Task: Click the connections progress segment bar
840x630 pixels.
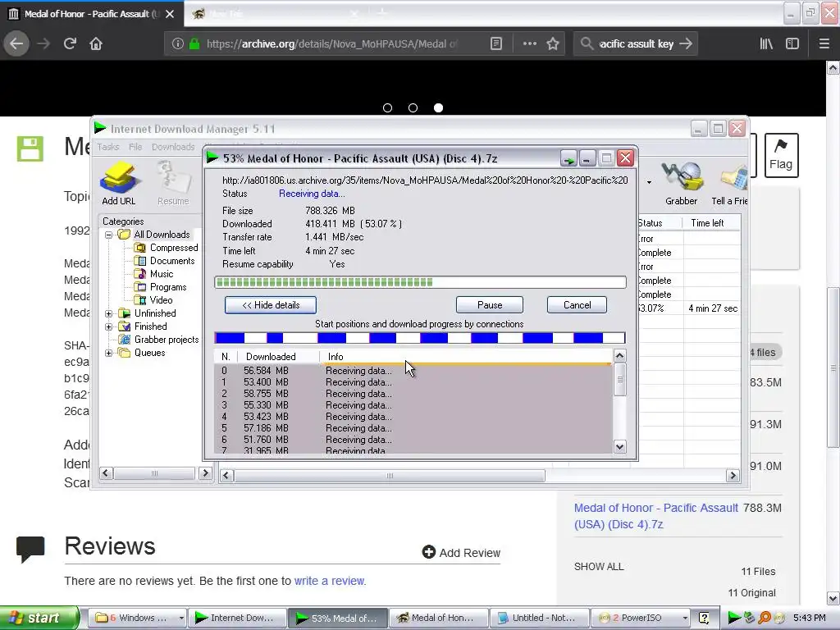Action: pos(419,337)
